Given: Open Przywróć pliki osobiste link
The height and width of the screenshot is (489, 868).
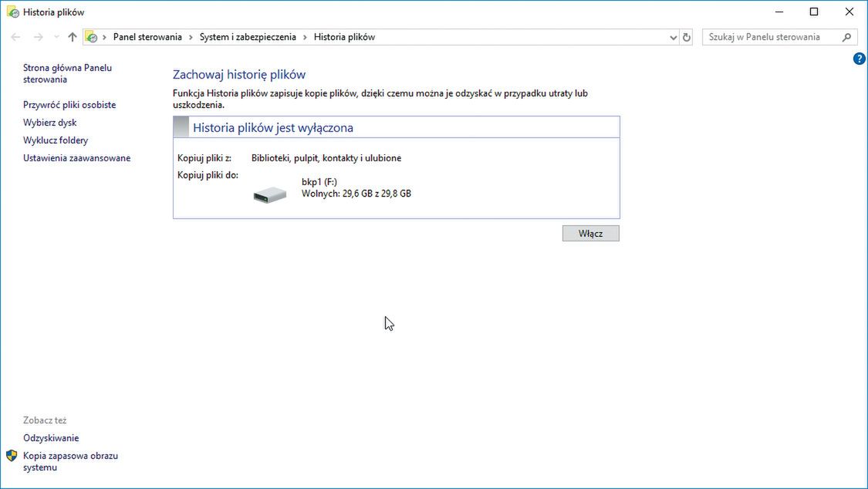Looking at the screenshot, I should point(69,105).
